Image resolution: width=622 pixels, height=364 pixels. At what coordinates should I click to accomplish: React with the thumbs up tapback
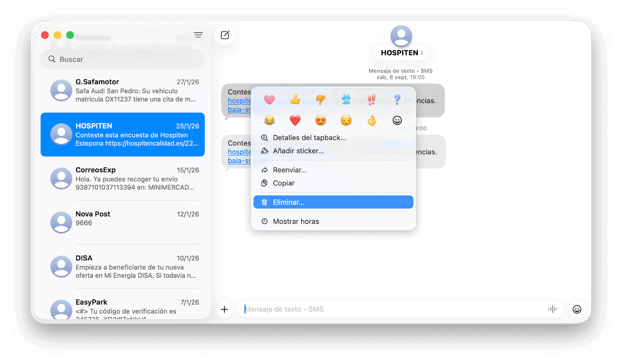tap(295, 99)
